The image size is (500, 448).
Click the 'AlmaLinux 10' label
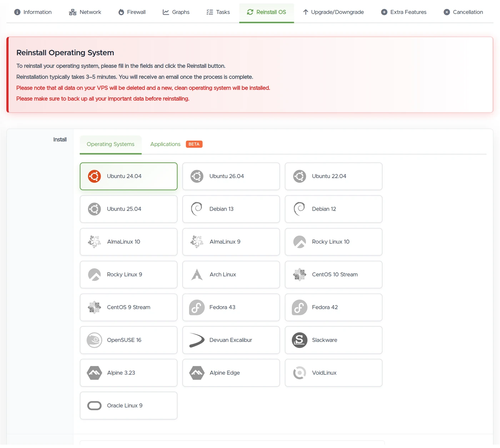pos(124,242)
